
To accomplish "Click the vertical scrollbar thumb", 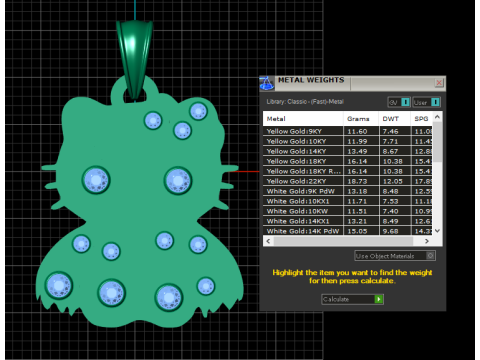I will pos(438,142).
